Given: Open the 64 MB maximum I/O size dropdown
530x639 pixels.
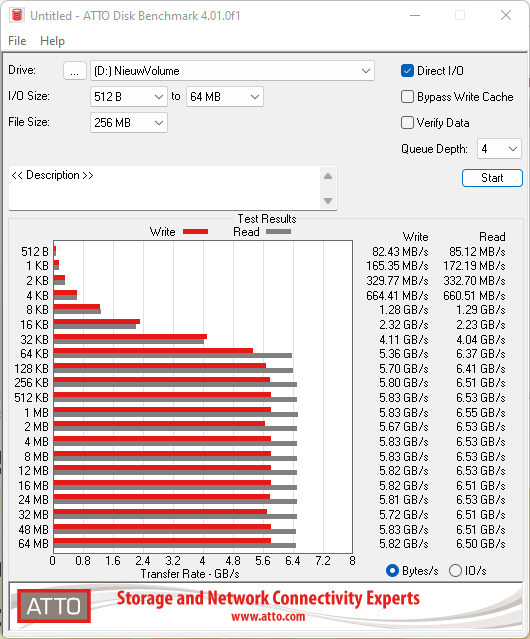Looking at the screenshot, I should (225, 97).
